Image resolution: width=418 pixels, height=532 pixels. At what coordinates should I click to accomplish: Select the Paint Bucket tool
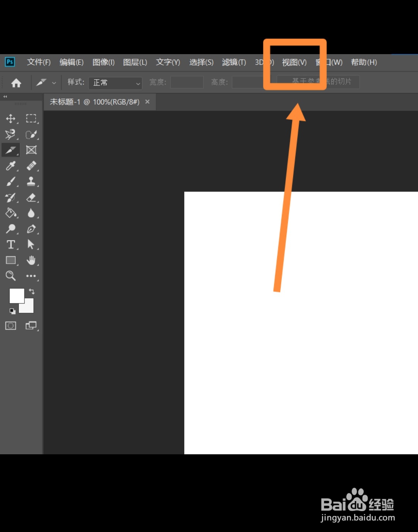(11, 213)
